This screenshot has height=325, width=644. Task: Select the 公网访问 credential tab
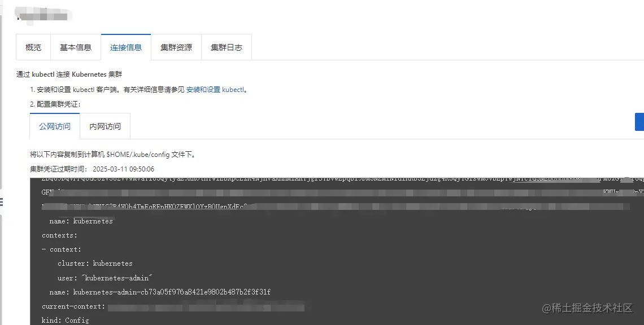pos(55,126)
